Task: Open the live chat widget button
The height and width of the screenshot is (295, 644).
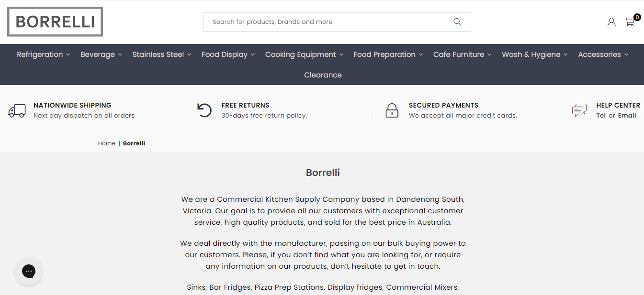Action: [29, 271]
